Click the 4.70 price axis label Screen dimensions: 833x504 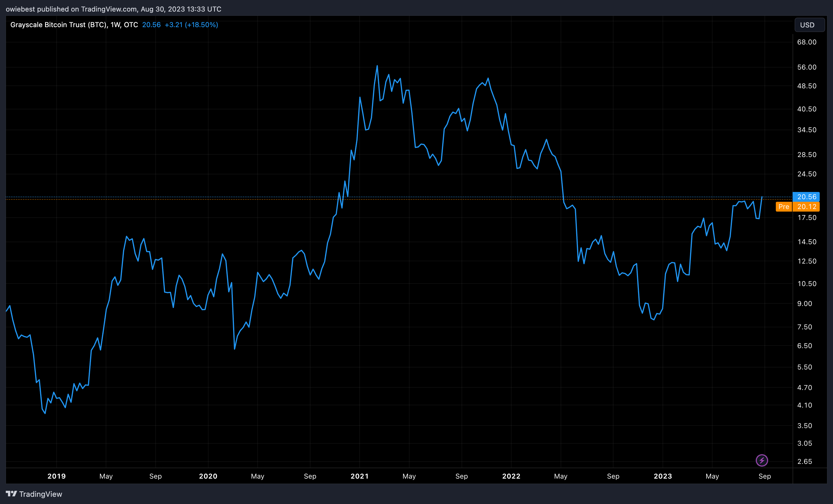pos(805,387)
